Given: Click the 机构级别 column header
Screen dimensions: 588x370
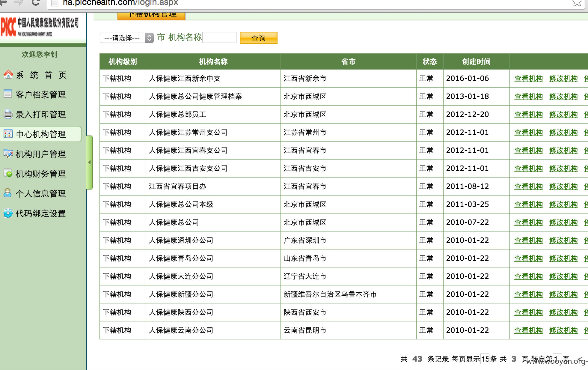Looking at the screenshot, I should tap(123, 62).
